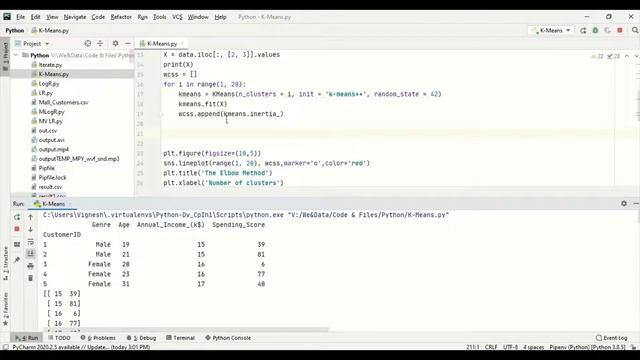This screenshot has width=640, height=360.
Task: Open the VCS menu
Action: [177, 17]
